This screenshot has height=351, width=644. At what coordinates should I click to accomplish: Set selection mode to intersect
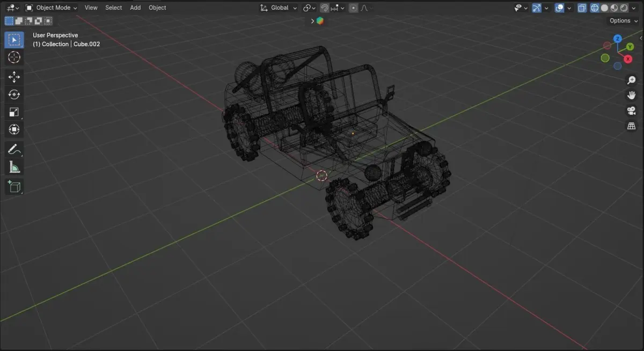[48, 21]
